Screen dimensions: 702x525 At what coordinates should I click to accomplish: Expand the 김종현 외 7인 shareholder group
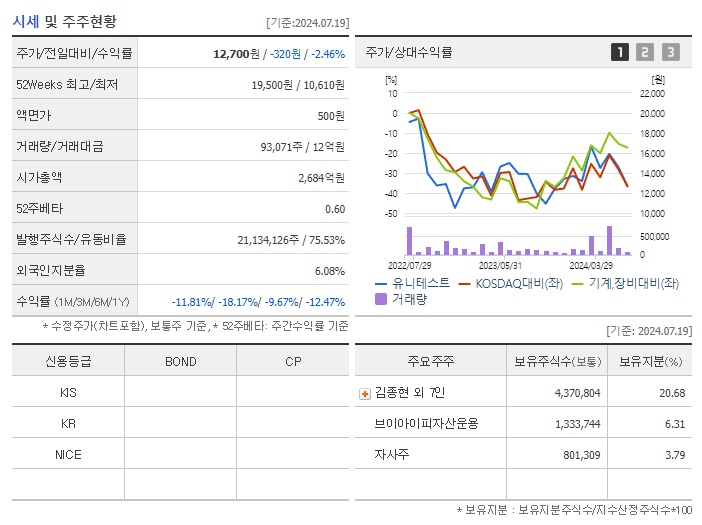(x=365, y=394)
